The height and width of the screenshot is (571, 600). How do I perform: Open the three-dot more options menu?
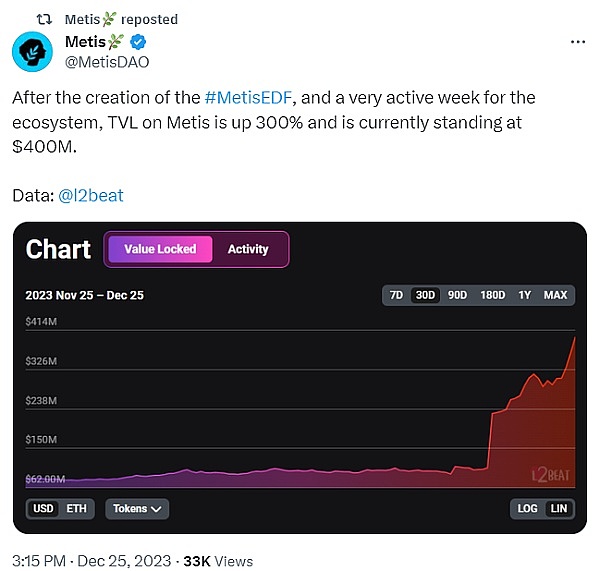578,42
